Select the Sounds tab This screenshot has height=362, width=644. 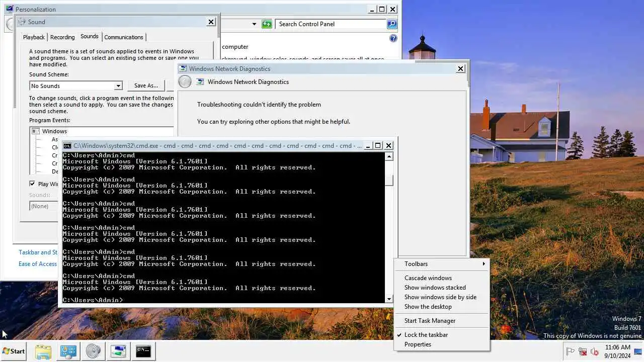(x=90, y=36)
